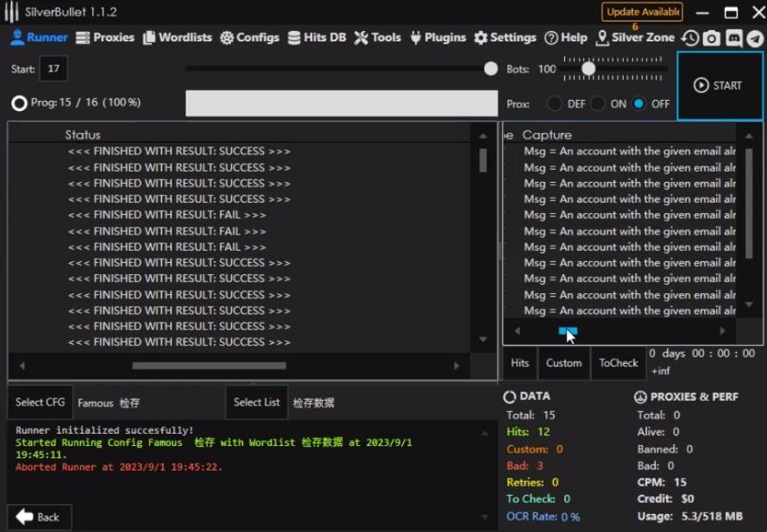
Task: Click the Back arrow button
Action: (x=39, y=516)
